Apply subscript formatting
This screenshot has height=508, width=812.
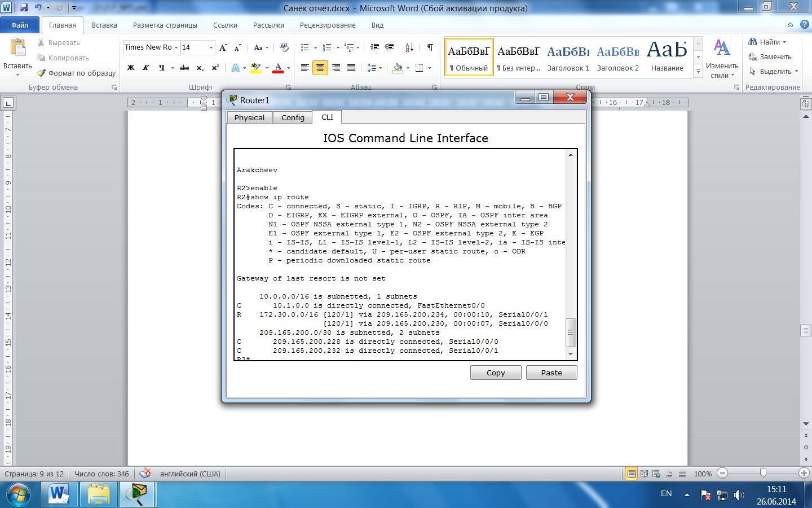pos(200,68)
